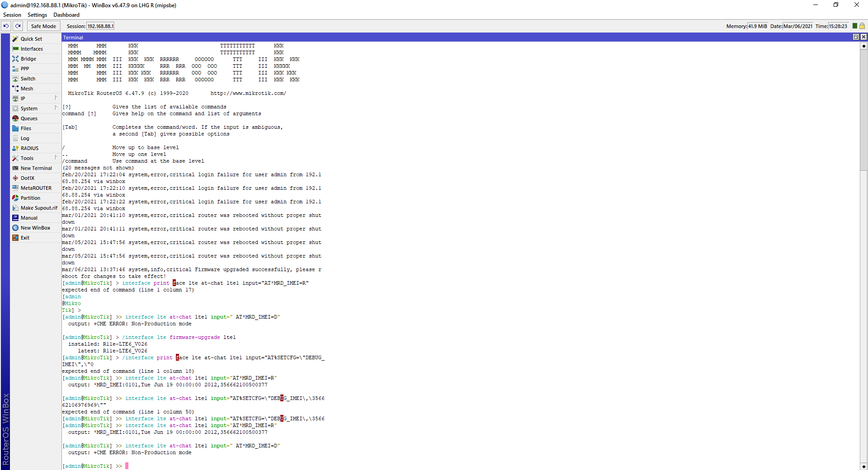The width and height of the screenshot is (868, 470).
Task: Open the New Terminal icon
Action: coord(15,168)
